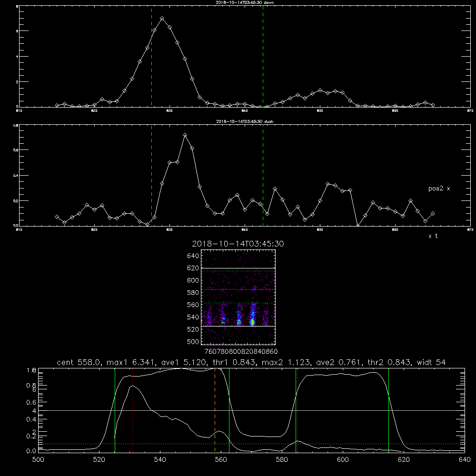Click 'widt 54' in the stats line

[x=431, y=362]
